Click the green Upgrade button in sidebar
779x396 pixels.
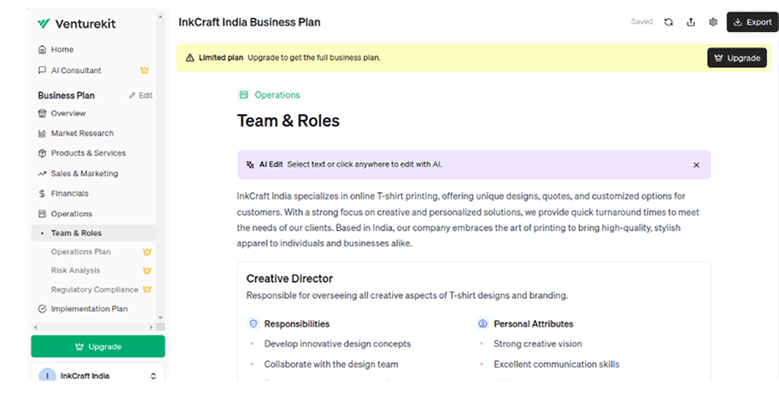(x=98, y=346)
